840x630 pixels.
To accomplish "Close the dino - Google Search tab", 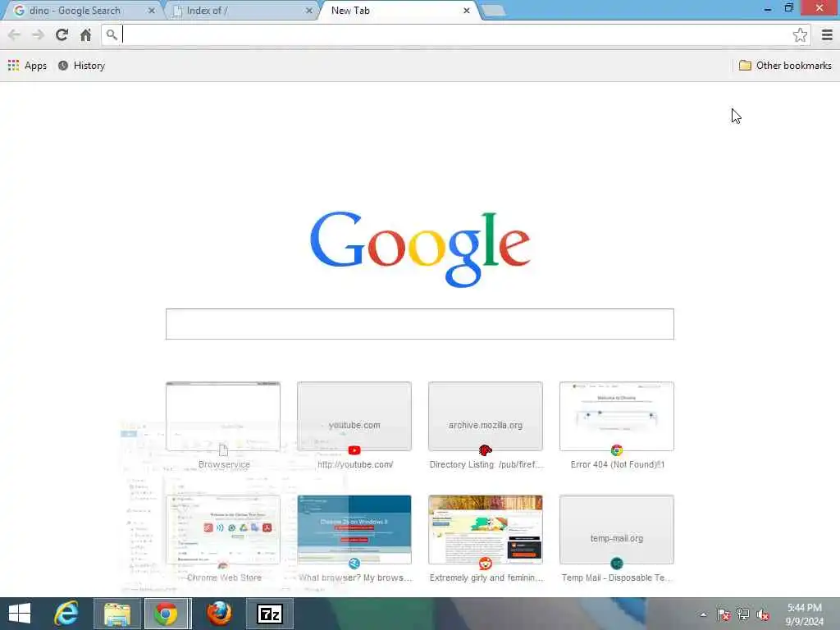I will point(152,11).
